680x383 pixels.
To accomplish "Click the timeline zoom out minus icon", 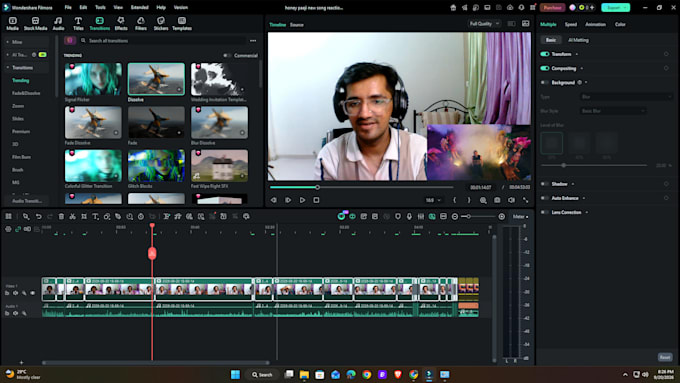I will 454,216.
